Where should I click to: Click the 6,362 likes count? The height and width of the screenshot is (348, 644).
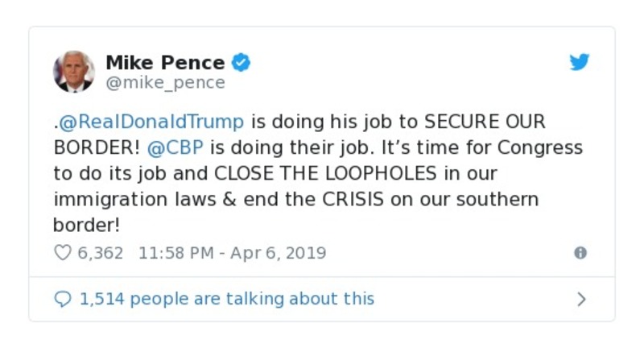tap(100, 253)
